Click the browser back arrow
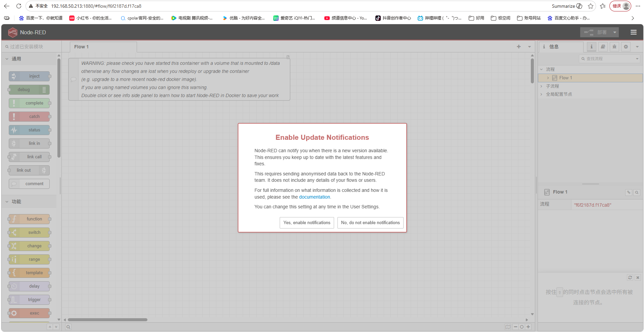This screenshot has height=332, width=644. [7, 6]
